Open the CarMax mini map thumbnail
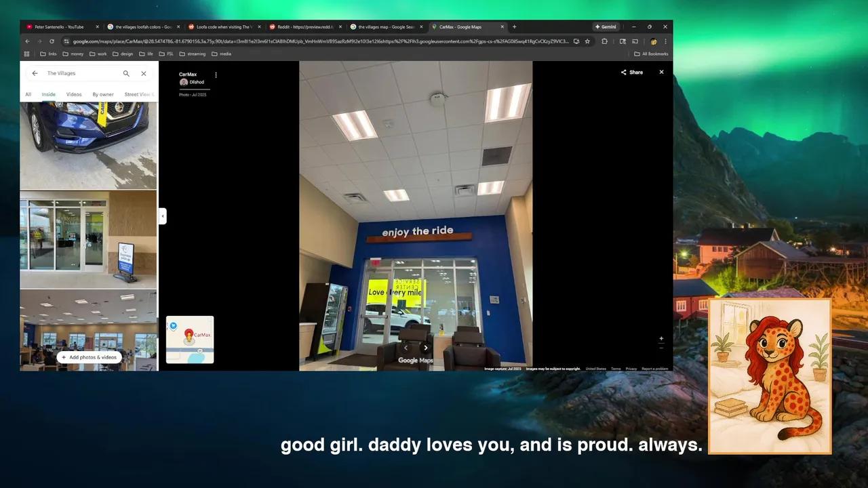 click(x=190, y=340)
